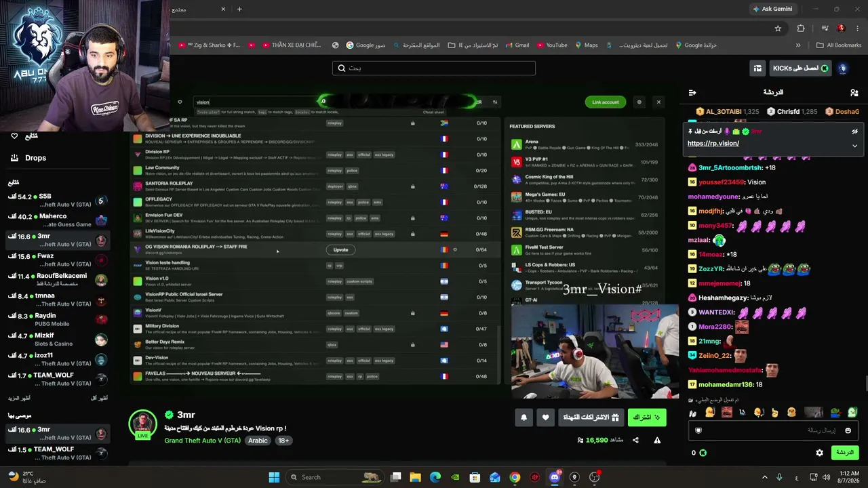Open recommended TEAM_WOLF channel at sidebar bottom
Viewport: 868px width, 488px height.
tap(57, 453)
